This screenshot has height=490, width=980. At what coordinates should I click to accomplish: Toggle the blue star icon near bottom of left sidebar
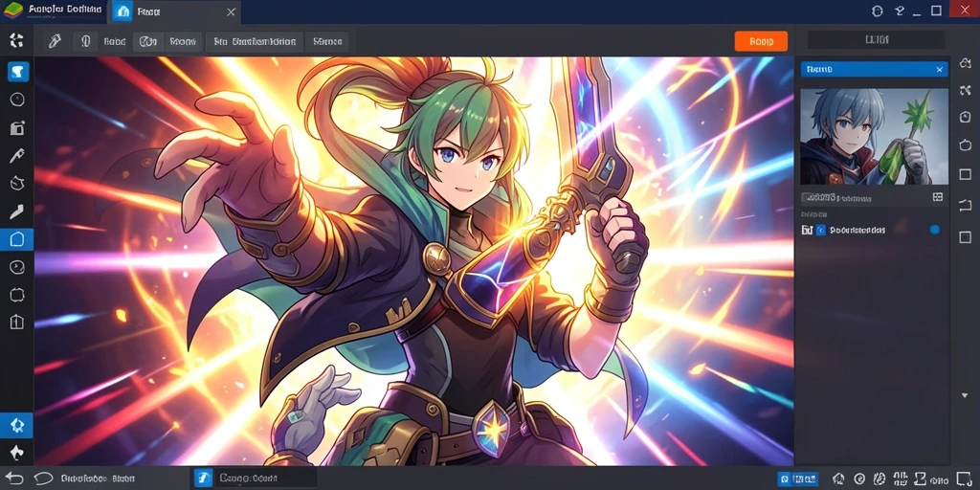coord(17,426)
